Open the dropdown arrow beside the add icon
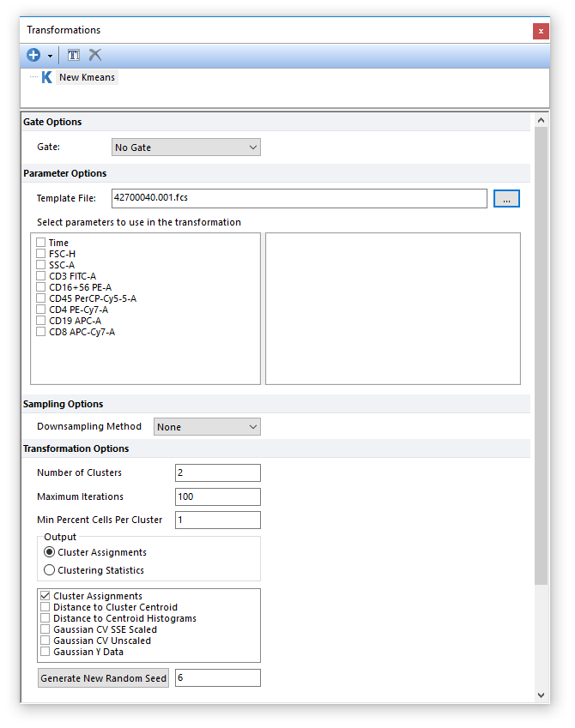Viewport: 575px width, 728px height. pos(50,56)
